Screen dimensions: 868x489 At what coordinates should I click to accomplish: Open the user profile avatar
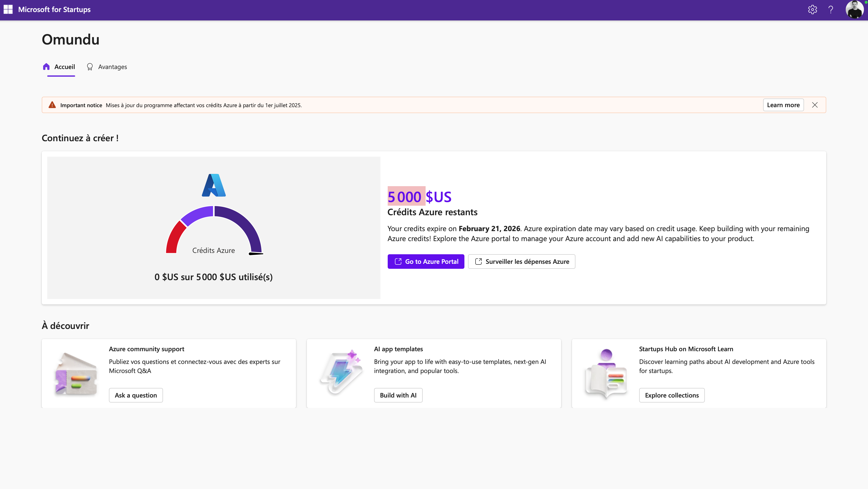point(855,10)
